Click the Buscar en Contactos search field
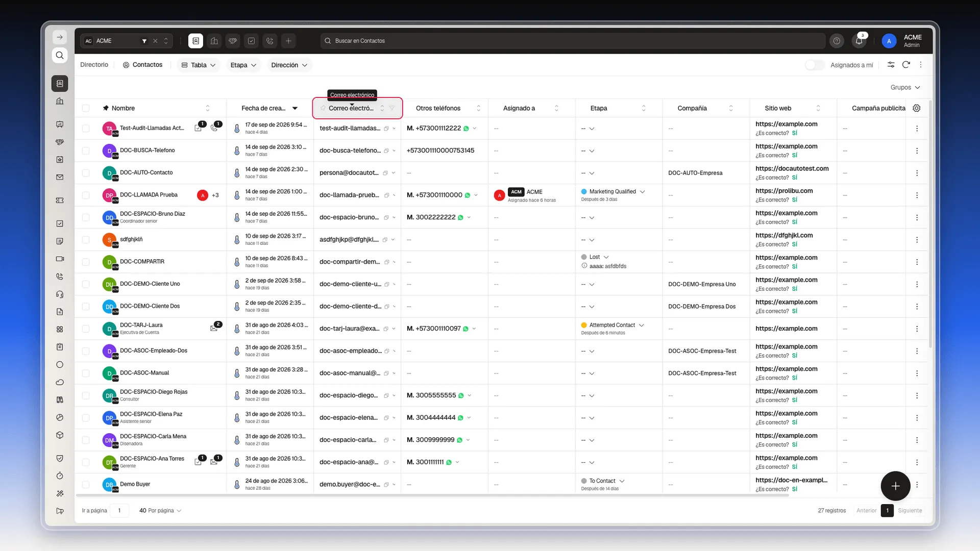This screenshot has height=551, width=980. pos(573,41)
